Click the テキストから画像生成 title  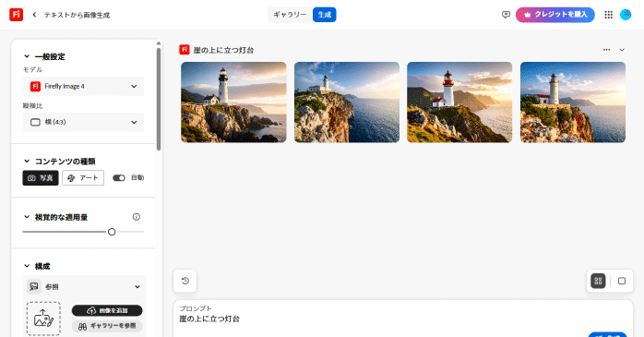tap(78, 15)
